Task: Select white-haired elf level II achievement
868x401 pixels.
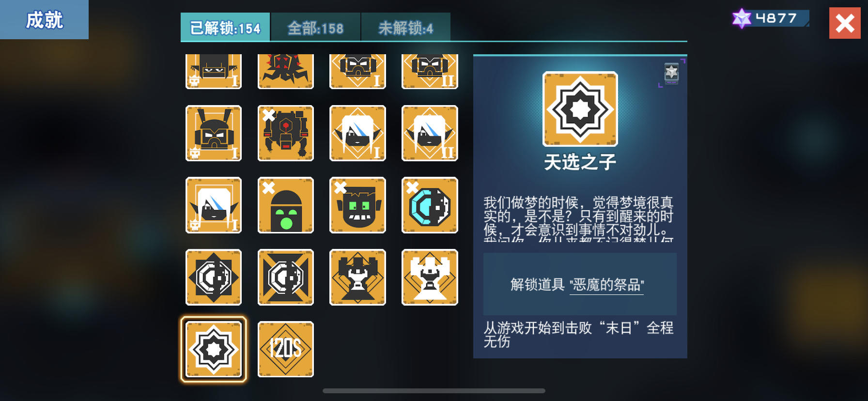Action: point(430,133)
